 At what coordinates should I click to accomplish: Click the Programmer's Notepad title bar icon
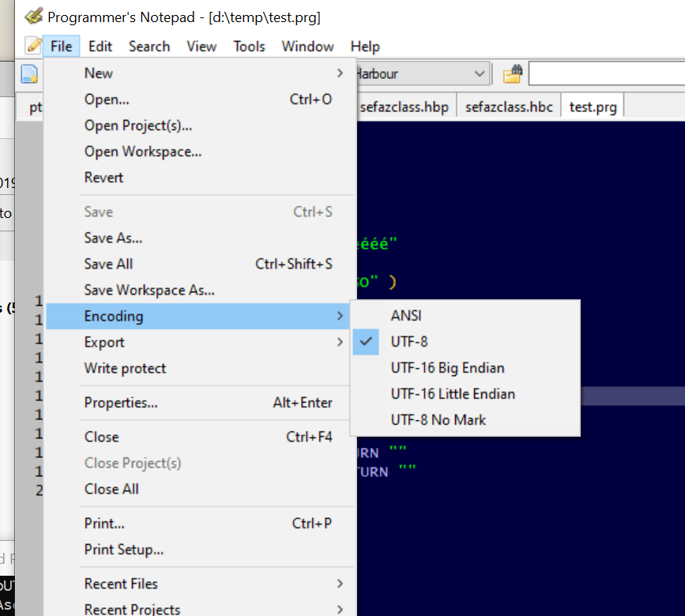point(34,16)
